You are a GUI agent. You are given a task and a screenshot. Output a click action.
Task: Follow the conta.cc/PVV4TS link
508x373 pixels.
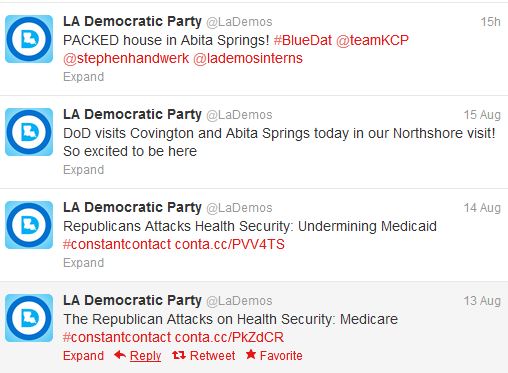coord(230,244)
